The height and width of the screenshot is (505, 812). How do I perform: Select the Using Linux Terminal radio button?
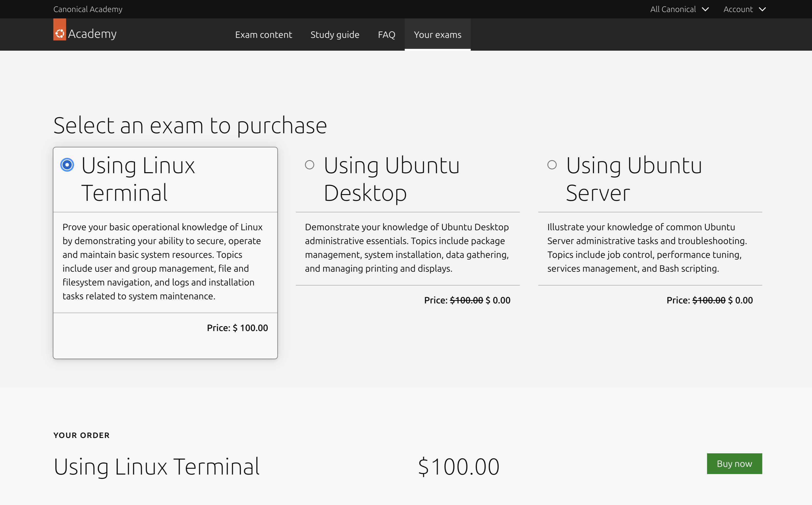click(67, 165)
